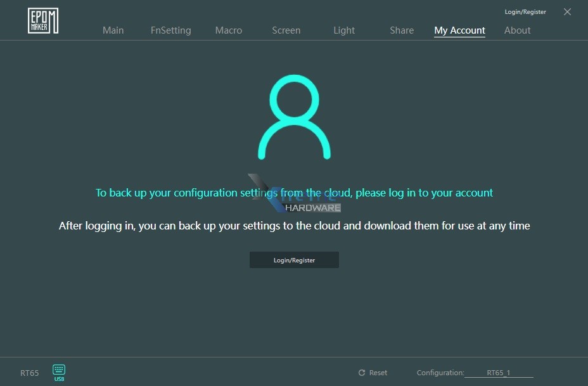Open the About tab
This screenshot has width=588, height=386.
coord(517,30)
